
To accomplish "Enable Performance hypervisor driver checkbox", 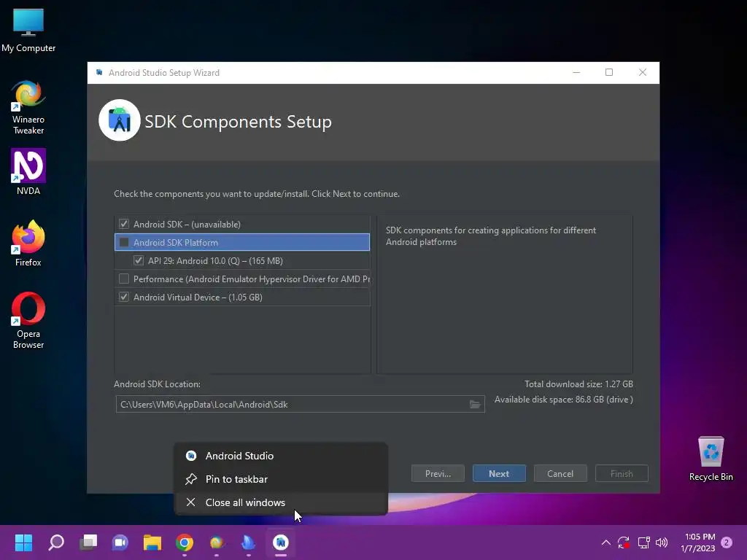I will coord(124,279).
